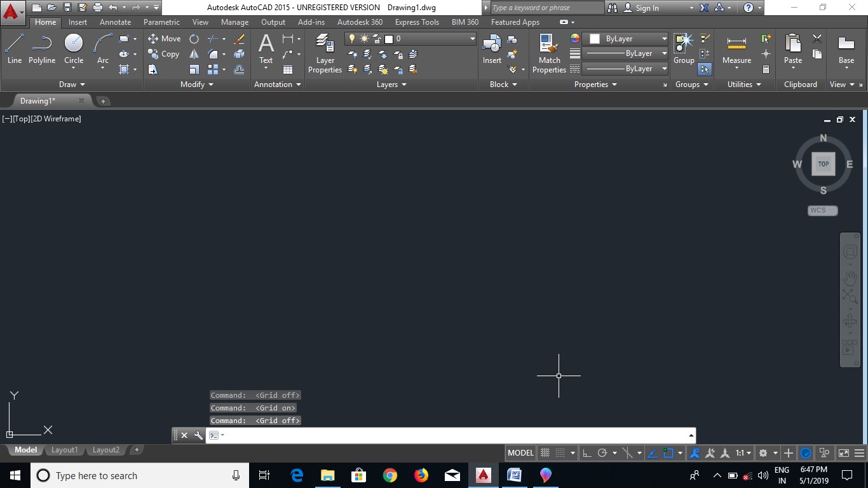The height and width of the screenshot is (488, 868).
Task: Click the Scale tool icon
Action: tap(194, 69)
